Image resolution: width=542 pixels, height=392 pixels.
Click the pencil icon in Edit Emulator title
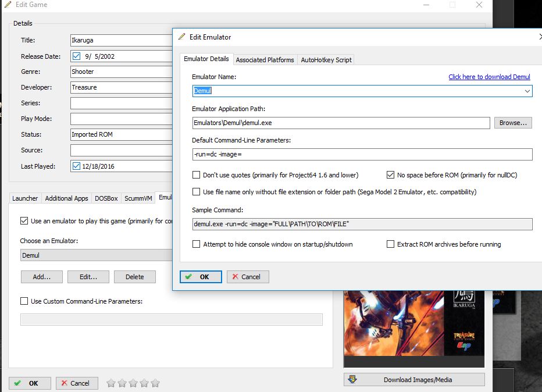pyautogui.click(x=182, y=37)
